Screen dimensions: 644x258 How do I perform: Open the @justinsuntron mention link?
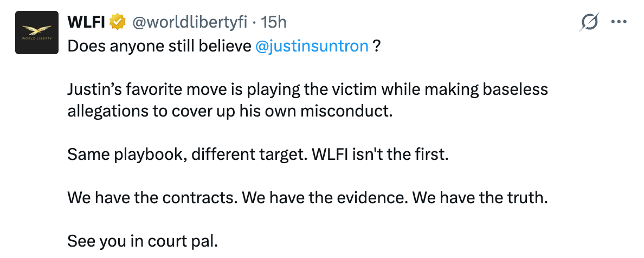[x=312, y=46]
